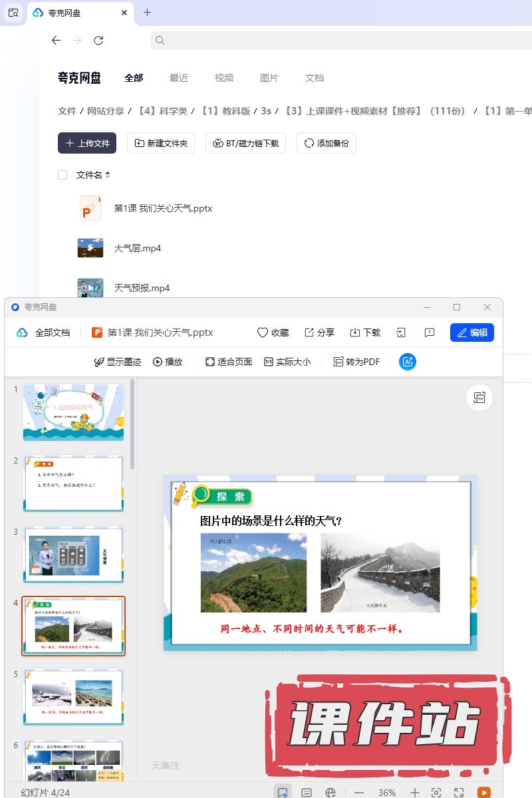The image size is (532, 798).
Task: Open 大气层.mp4 video file
Action: coord(137,248)
